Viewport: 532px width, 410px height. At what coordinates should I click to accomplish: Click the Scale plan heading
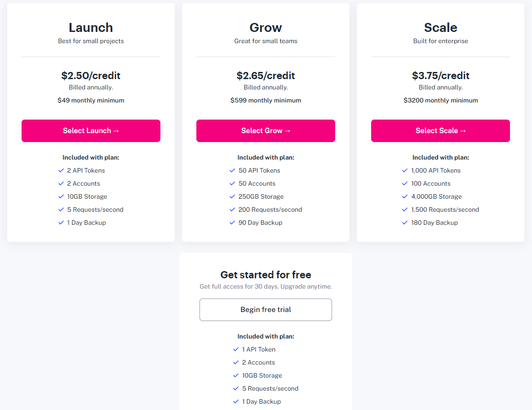[440, 27]
